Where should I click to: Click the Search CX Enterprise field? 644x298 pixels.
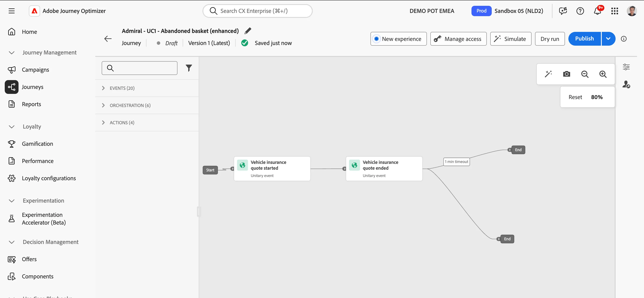[258, 11]
